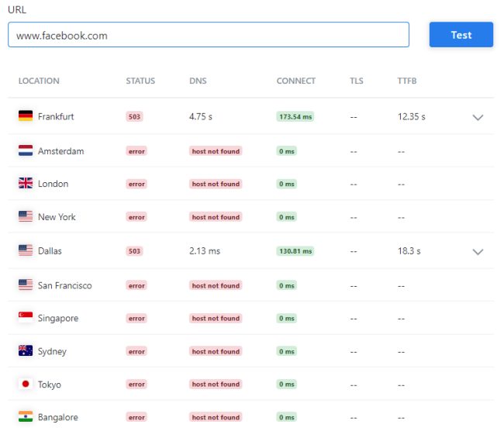Click Dallas's 18.3 s TTFB value
The height and width of the screenshot is (445, 504).
click(409, 251)
